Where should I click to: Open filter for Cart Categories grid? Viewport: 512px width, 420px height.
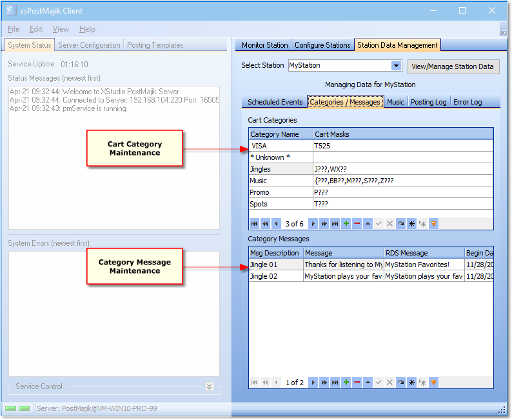(x=433, y=224)
